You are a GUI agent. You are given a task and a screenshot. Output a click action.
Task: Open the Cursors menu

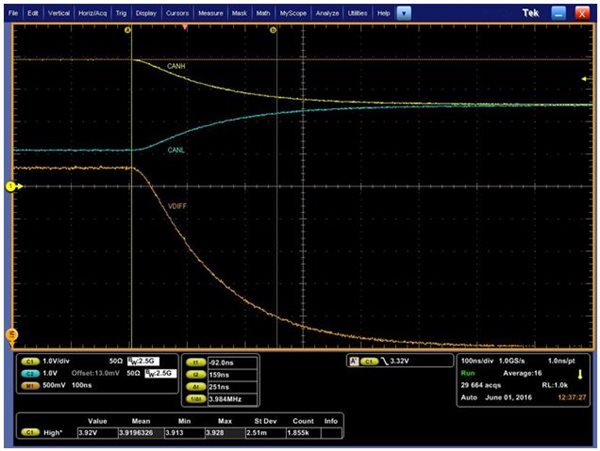click(177, 13)
